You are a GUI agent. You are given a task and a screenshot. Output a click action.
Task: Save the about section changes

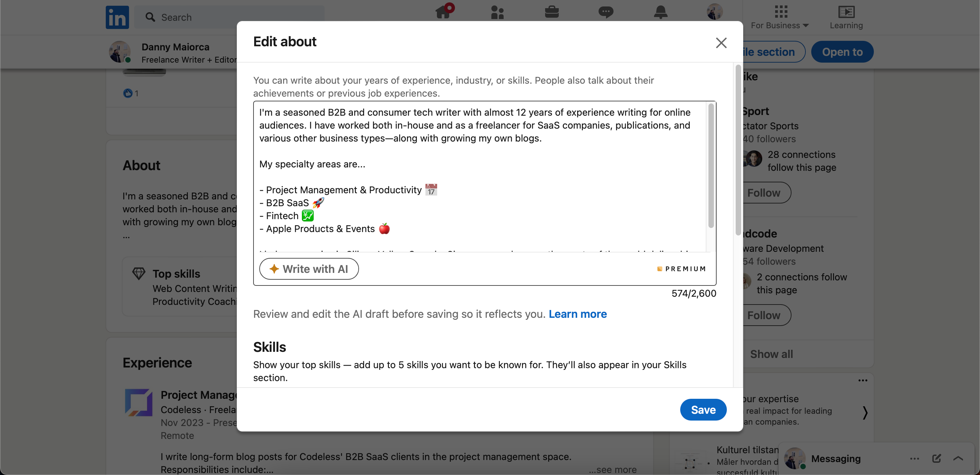tap(703, 410)
